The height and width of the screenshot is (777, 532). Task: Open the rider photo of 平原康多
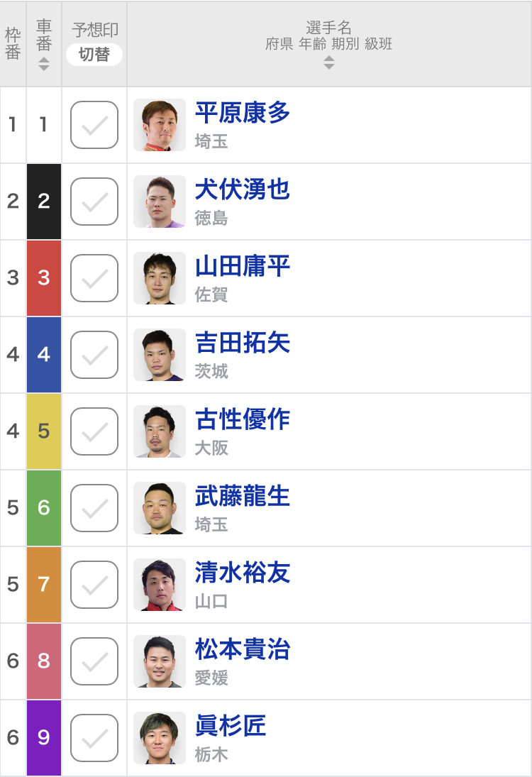pyautogui.click(x=160, y=125)
